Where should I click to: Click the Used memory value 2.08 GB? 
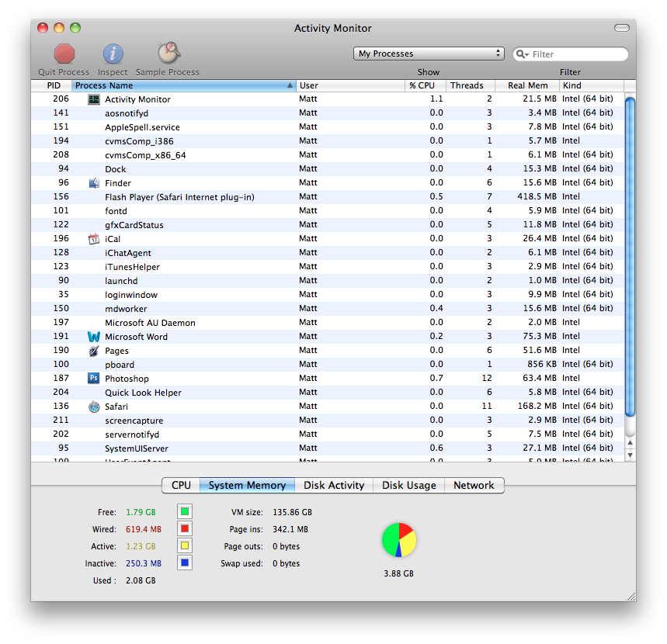[x=141, y=580]
